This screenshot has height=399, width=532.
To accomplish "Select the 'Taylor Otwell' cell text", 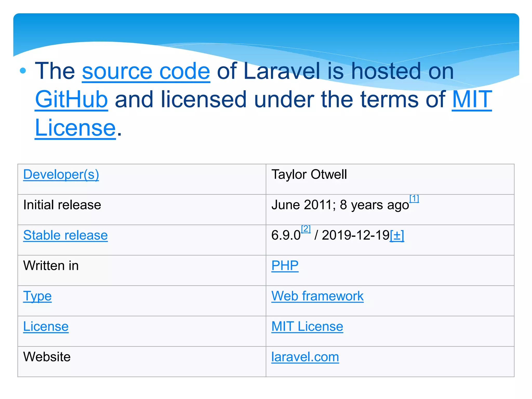I will (309, 174).
